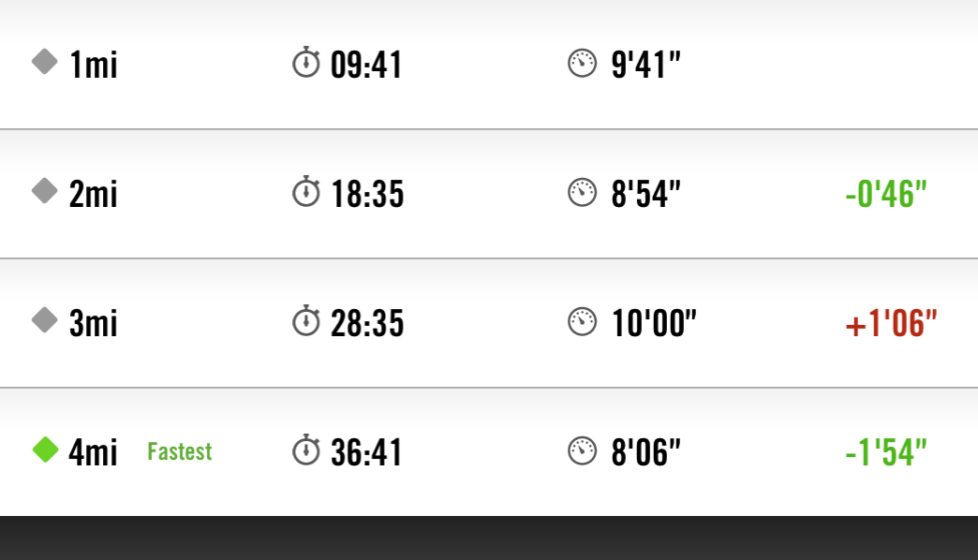
Task: Click the gray diamond marker for 3mi
Action: [45, 320]
